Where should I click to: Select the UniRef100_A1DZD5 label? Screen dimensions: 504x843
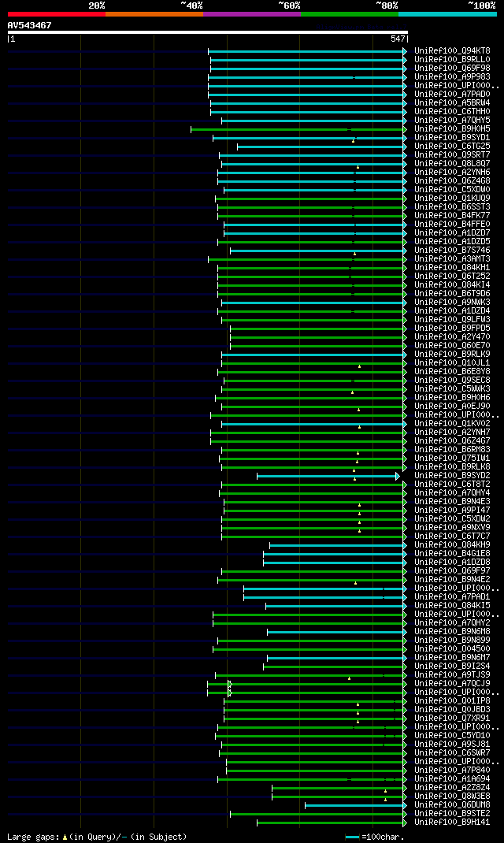click(452, 241)
